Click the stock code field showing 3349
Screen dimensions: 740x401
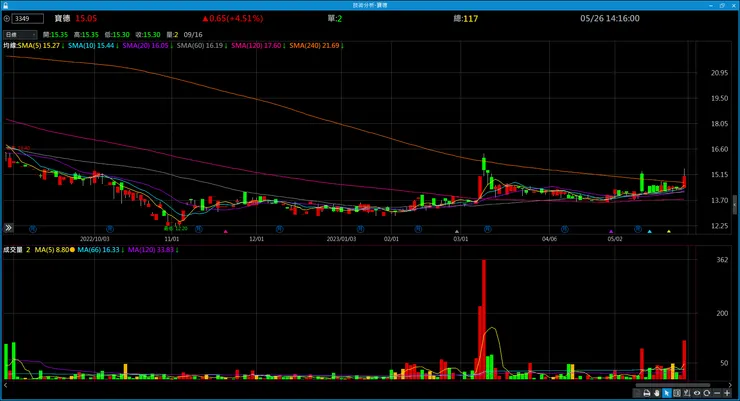(x=28, y=18)
